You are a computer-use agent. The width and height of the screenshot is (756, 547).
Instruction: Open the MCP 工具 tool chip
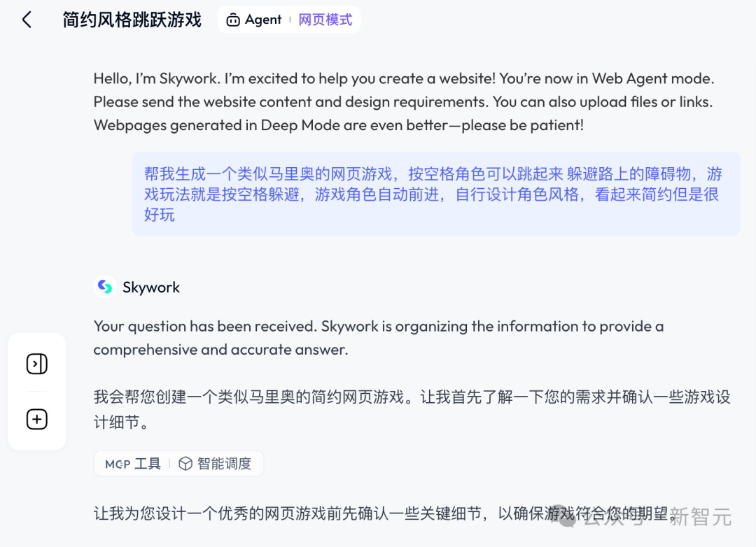[x=132, y=464]
